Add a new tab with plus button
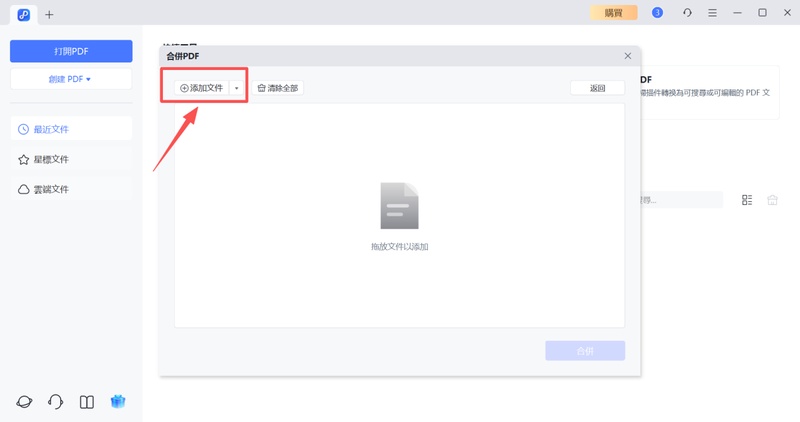This screenshot has width=800, height=422. [49, 14]
